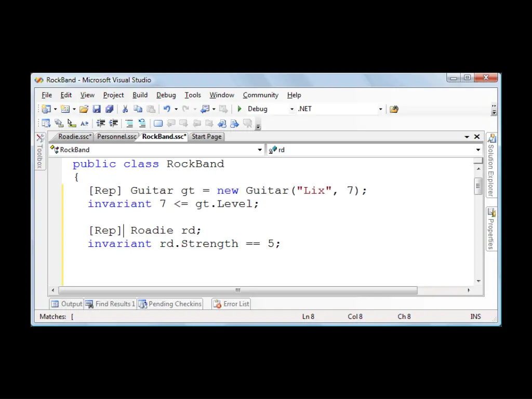Switch to the Personnel.ssc tab
532x399 pixels.
116,137
